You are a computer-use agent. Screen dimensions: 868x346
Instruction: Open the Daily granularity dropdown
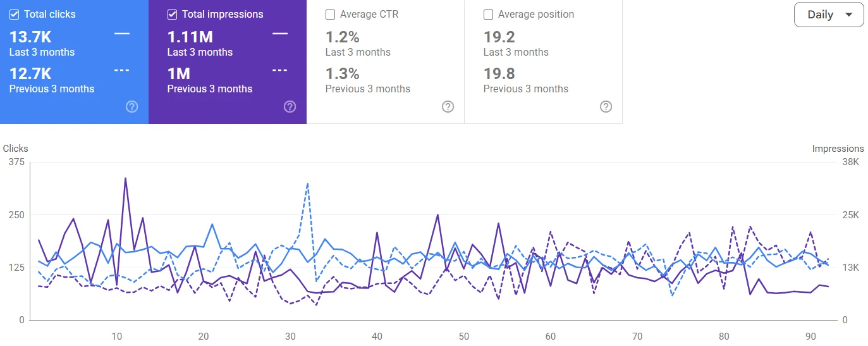(829, 15)
